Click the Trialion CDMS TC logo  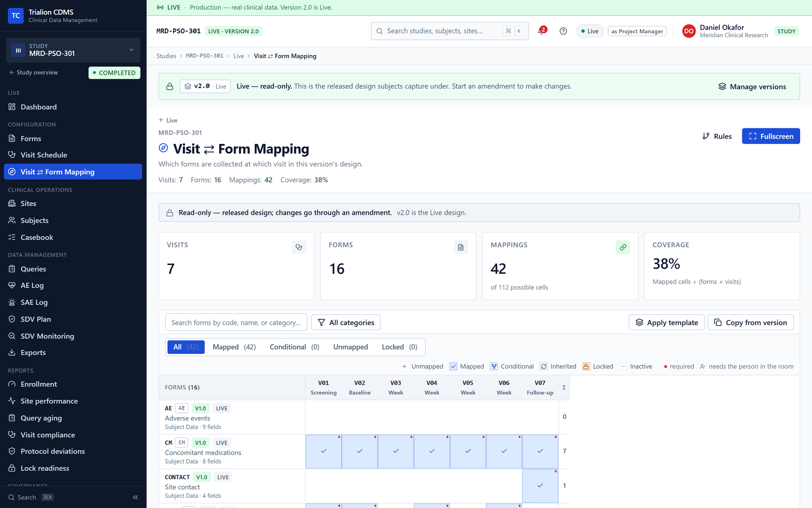pos(16,16)
